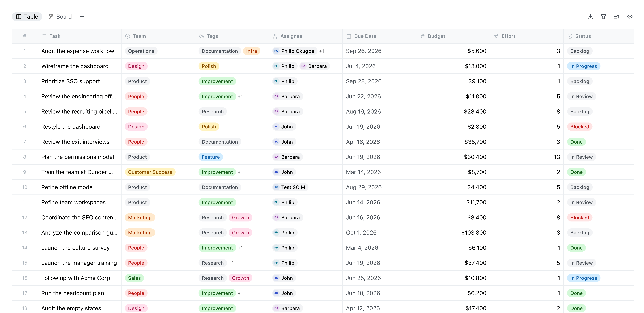Open the Due Date column header
This screenshot has height=313, width=644.
[x=379, y=36]
